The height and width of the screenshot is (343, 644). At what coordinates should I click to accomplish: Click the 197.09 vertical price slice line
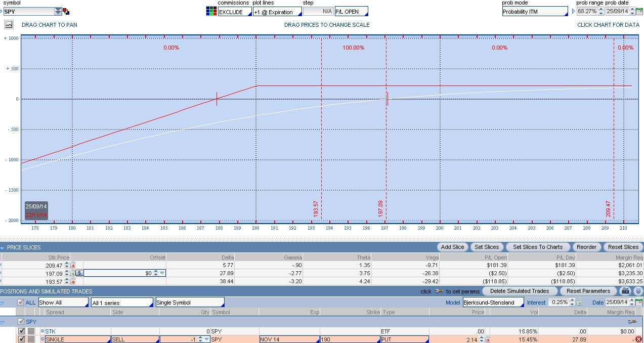[386, 129]
